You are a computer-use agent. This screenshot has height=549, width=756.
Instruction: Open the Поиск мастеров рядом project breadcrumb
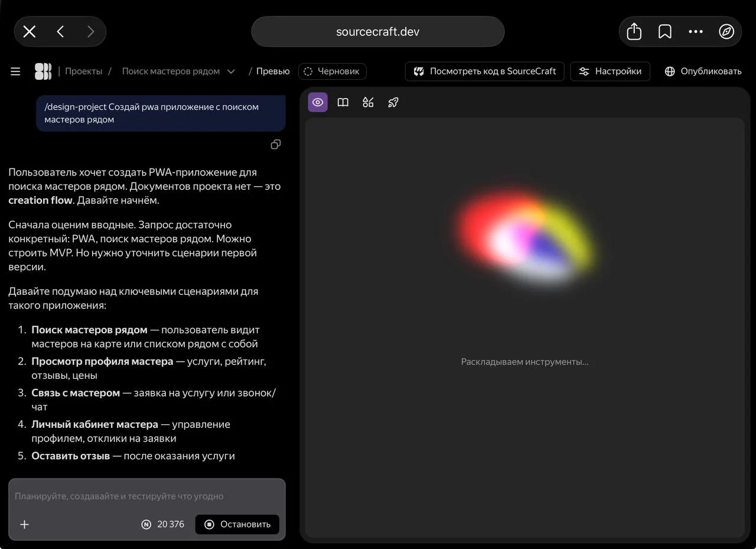click(x=171, y=72)
